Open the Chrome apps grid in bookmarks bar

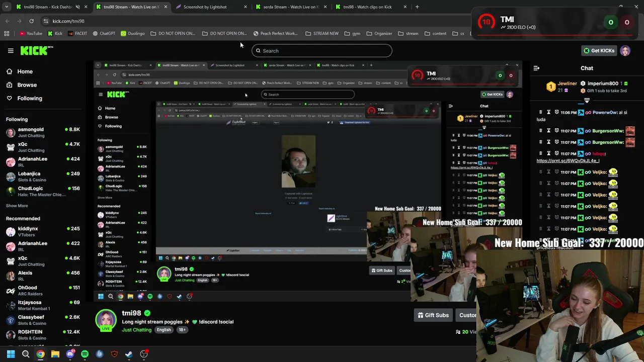7,34
